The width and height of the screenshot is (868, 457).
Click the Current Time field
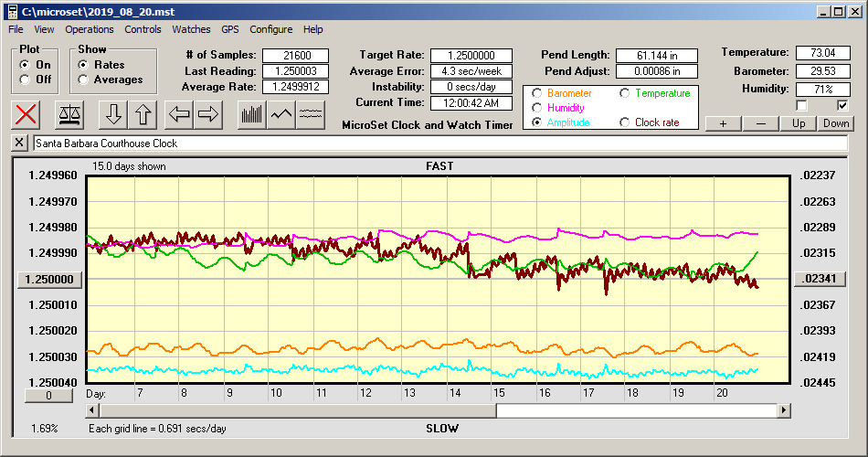(x=471, y=102)
